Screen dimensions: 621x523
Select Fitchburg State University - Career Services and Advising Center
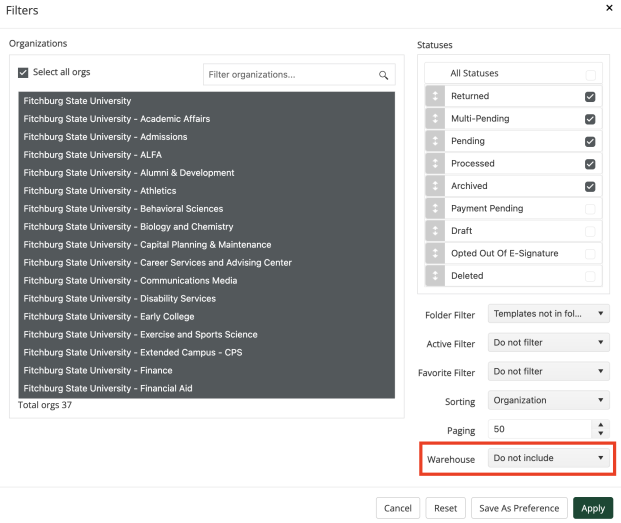click(206, 263)
